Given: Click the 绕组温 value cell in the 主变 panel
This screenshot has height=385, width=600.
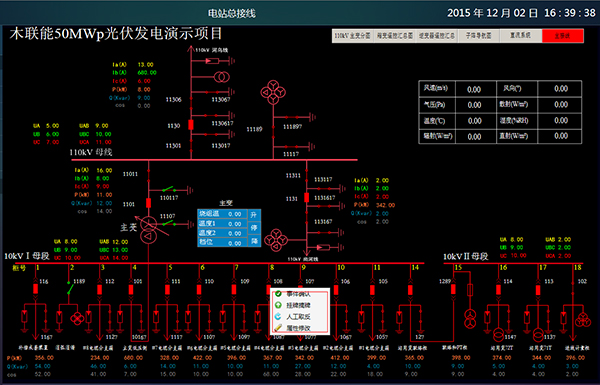Looking at the screenshot, I should click(234, 214).
